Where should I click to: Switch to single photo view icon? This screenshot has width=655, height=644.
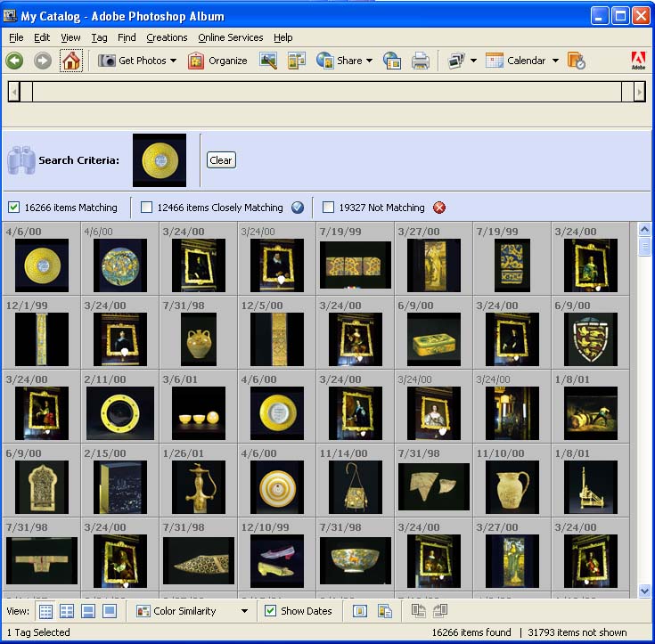coord(110,611)
